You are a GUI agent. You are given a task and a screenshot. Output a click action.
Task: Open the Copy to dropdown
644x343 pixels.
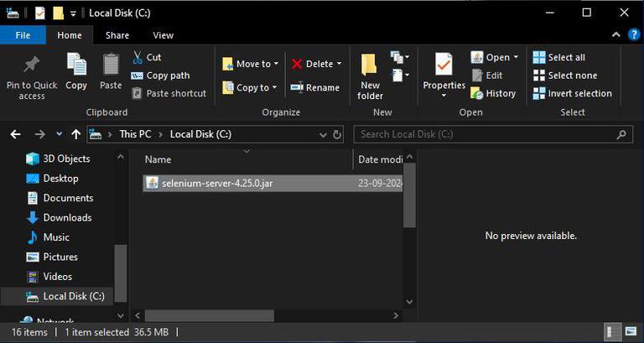click(250, 87)
